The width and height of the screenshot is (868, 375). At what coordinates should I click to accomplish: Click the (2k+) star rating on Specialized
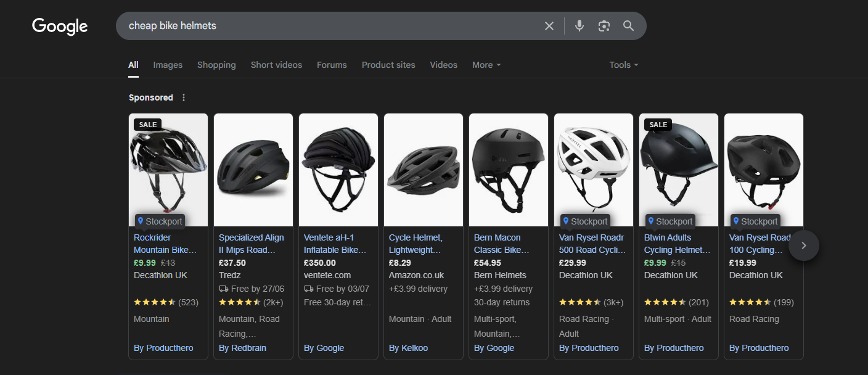pos(251,302)
